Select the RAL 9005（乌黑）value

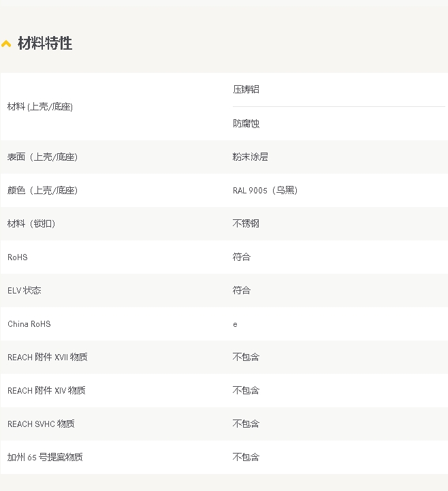click(x=265, y=191)
